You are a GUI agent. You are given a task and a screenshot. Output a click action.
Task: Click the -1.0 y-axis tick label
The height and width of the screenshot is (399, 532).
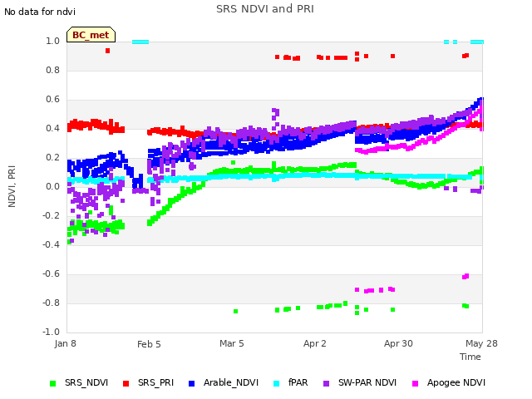(52, 332)
